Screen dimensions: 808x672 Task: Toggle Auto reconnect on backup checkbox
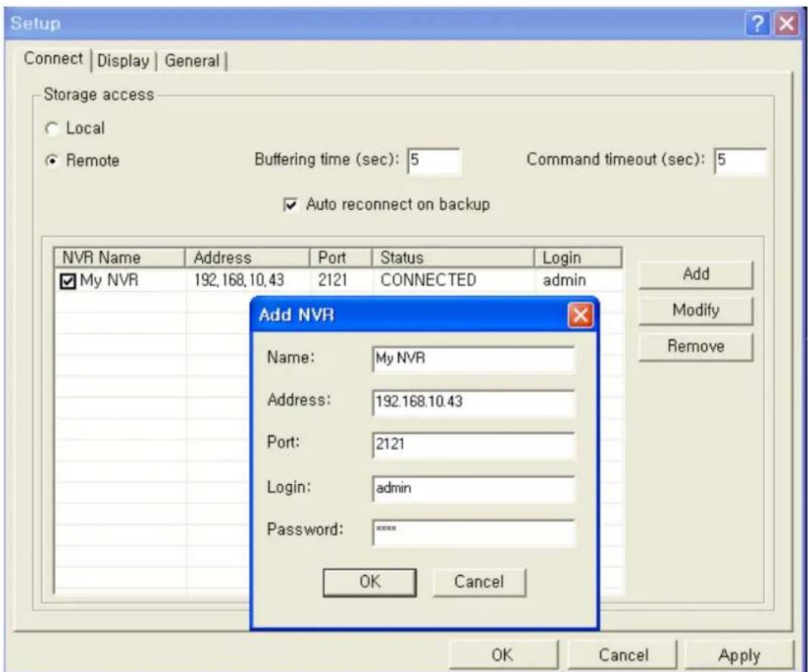click(291, 205)
